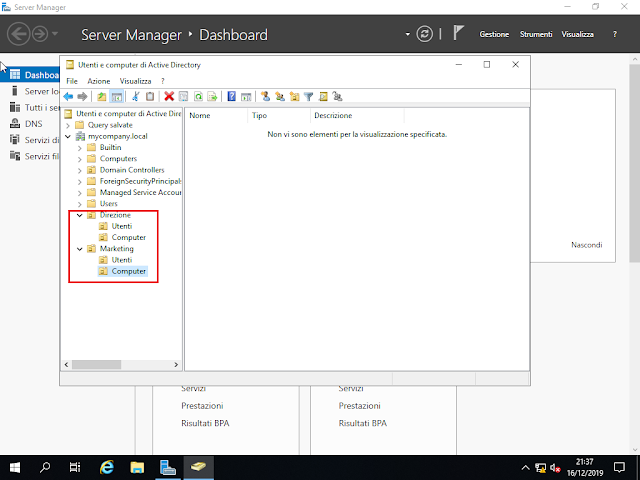Click the Find objects icon
640x480 pixels.
[x=323, y=97]
